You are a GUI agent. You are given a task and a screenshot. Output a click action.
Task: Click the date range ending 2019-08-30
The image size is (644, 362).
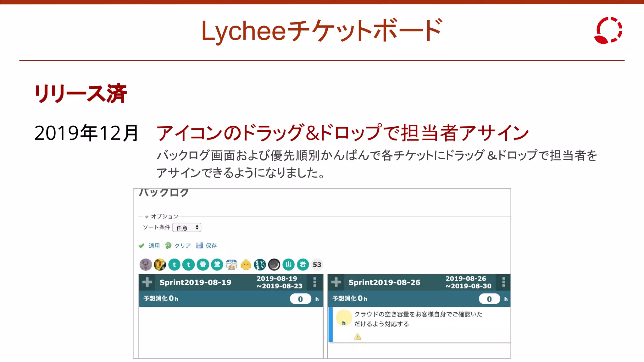click(468, 282)
